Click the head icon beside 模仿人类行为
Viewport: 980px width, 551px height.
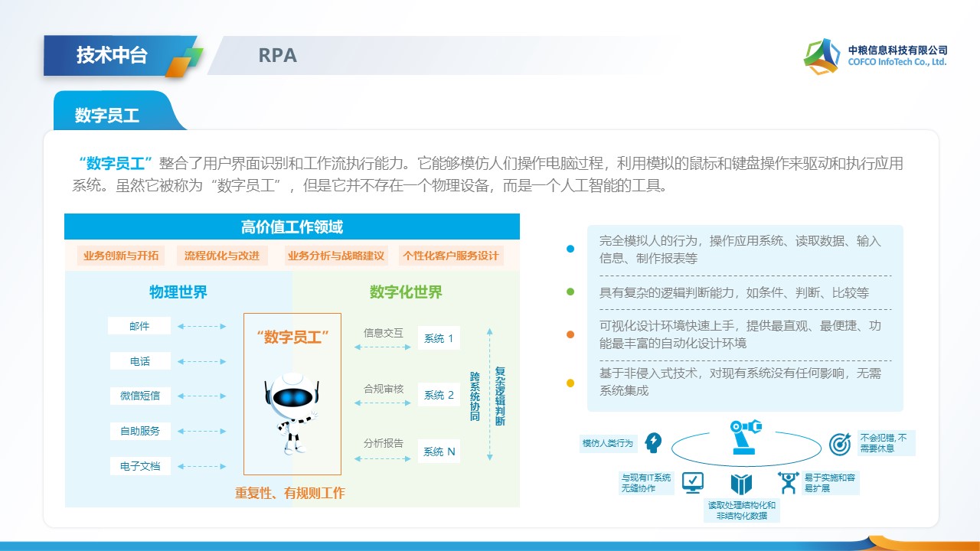coord(653,442)
